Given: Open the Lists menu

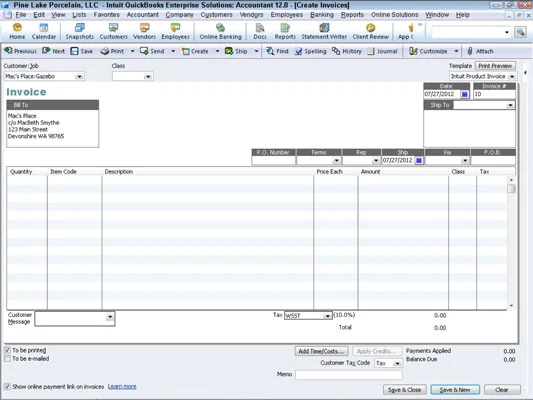Looking at the screenshot, I should tap(79, 15).
